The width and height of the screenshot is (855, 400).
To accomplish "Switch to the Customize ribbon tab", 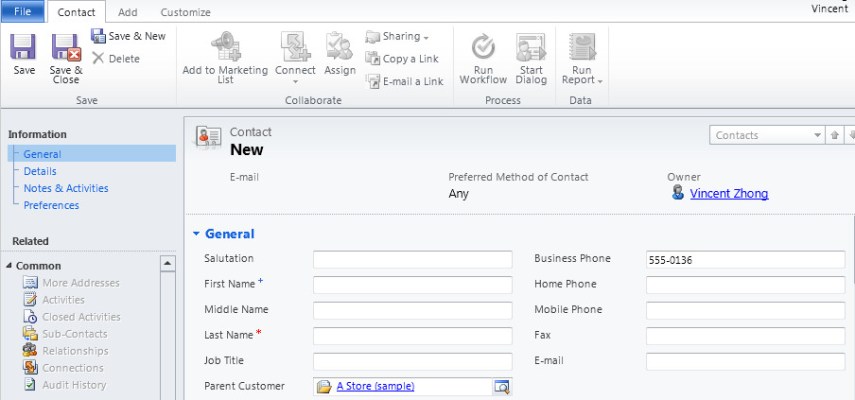I will 185,12.
